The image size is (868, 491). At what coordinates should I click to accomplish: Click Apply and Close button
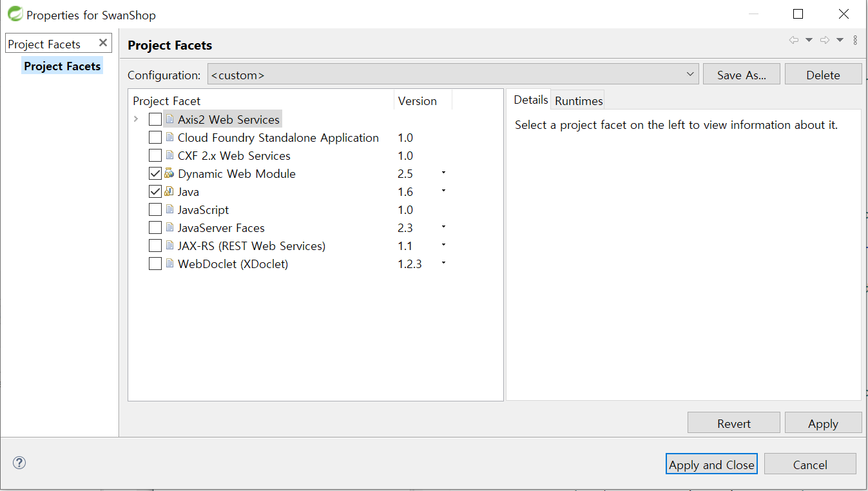711,465
